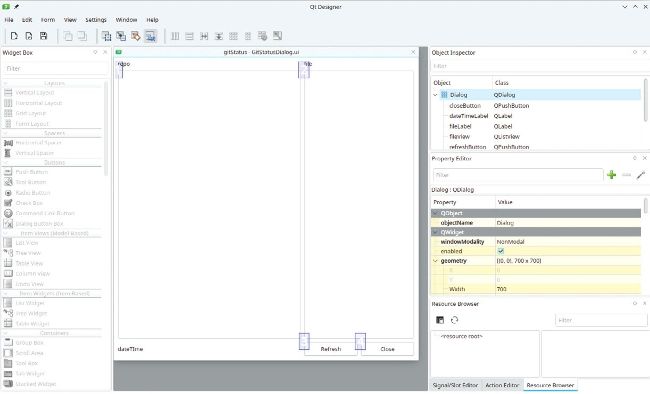Select the dateTime label on the form
Image resolution: width=650 pixels, height=394 pixels.
130,349
